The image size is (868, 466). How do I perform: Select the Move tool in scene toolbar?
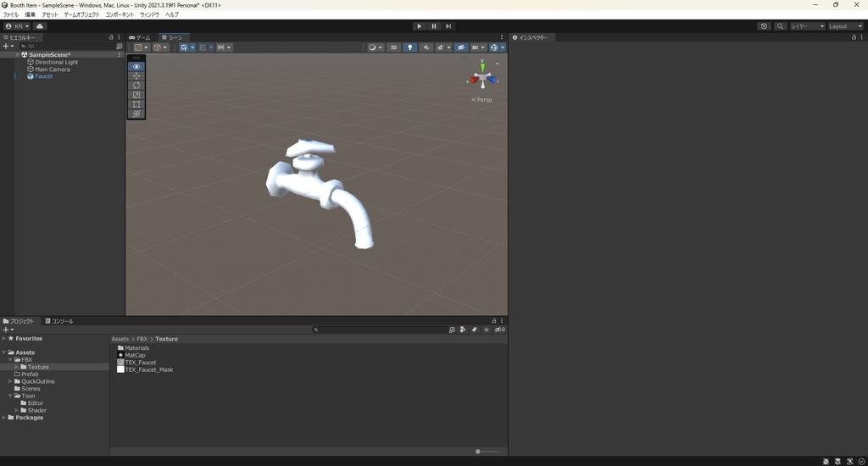[136, 75]
